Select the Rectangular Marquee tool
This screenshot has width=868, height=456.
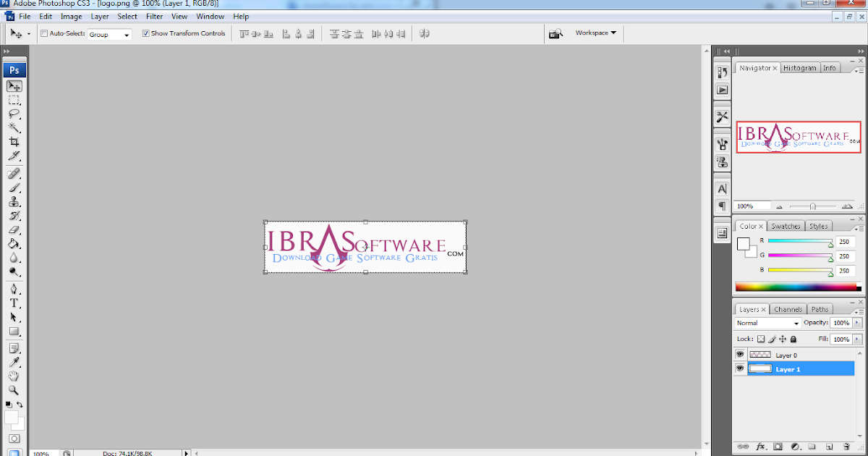[14, 100]
